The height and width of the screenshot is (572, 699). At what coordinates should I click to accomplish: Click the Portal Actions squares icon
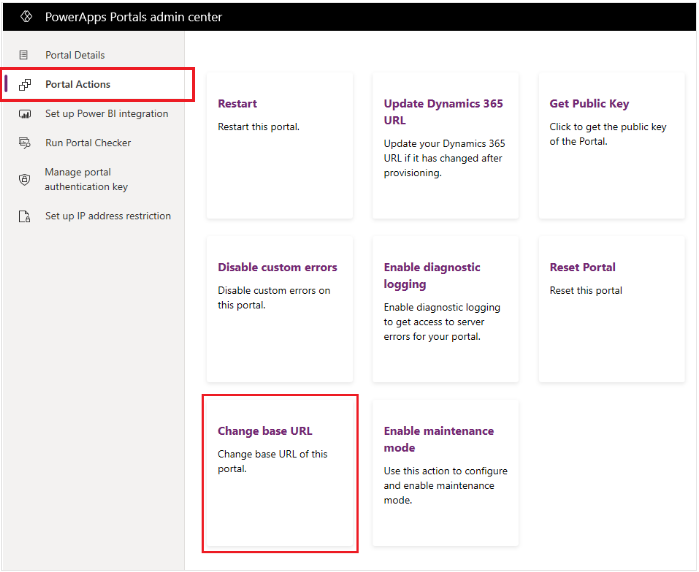25,85
